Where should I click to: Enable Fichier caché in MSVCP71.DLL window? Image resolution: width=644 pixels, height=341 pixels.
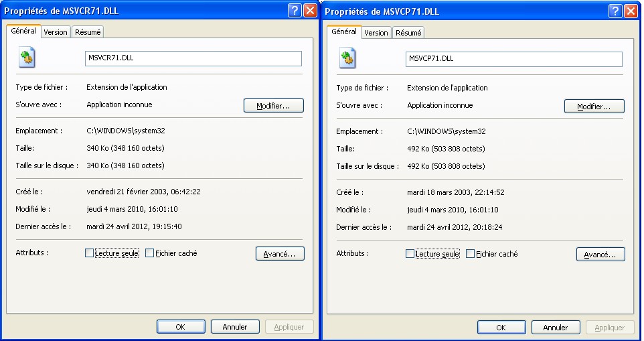click(x=470, y=254)
